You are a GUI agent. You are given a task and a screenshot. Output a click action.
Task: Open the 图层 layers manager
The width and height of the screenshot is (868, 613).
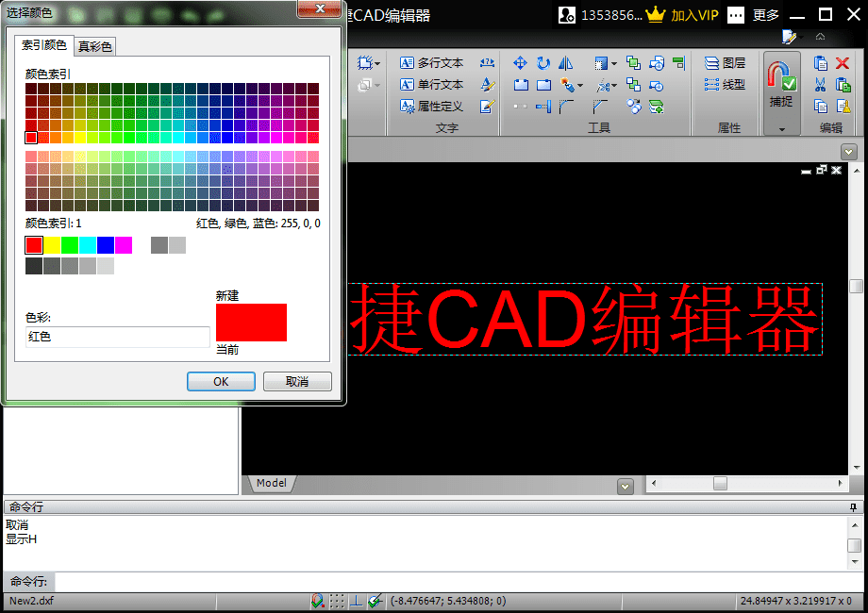tap(725, 63)
